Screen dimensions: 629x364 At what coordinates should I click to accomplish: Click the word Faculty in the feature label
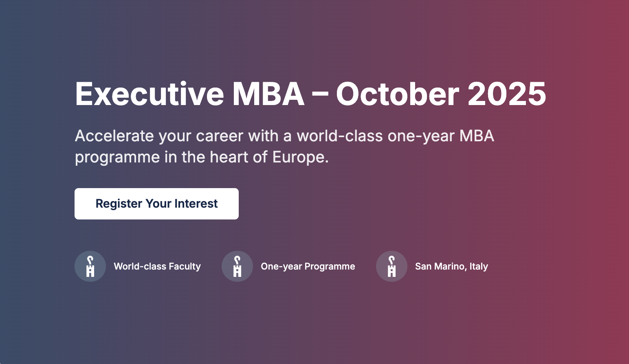[185, 266]
